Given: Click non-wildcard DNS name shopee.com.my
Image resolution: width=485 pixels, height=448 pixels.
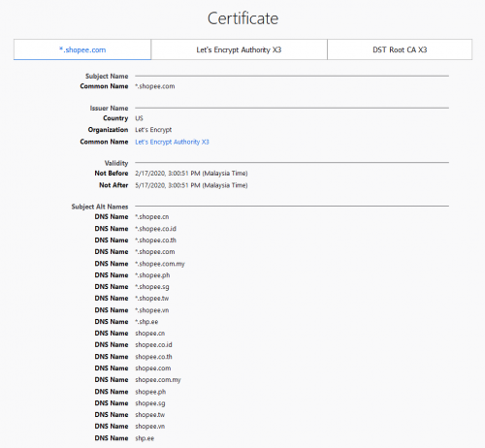Looking at the screenshot, I should 158,380.
